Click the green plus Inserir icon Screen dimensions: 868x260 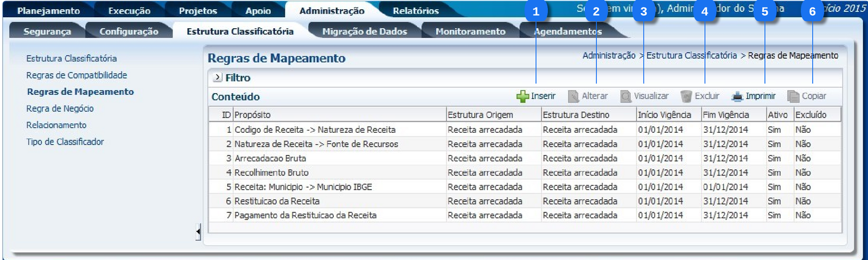(x=522, y=96)
